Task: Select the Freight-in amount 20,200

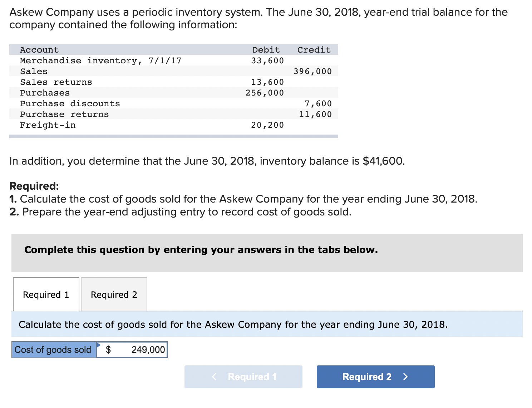Action: [267, 125]
